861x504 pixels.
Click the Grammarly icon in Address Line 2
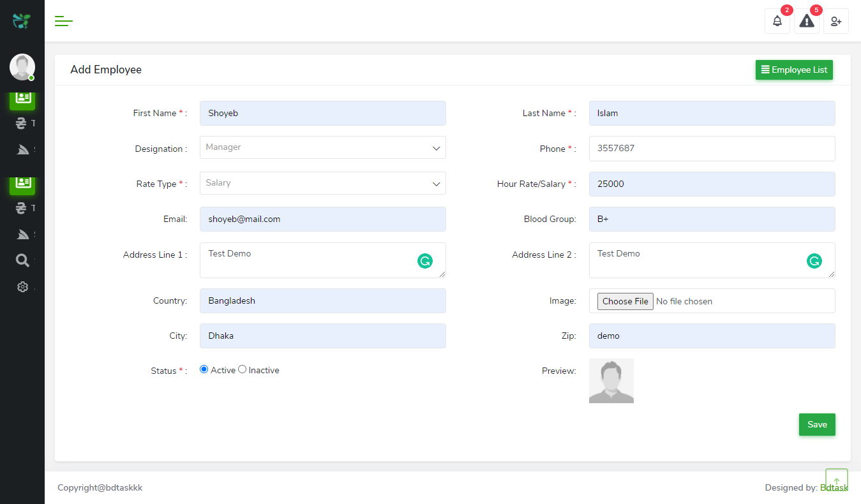point(814,260)
